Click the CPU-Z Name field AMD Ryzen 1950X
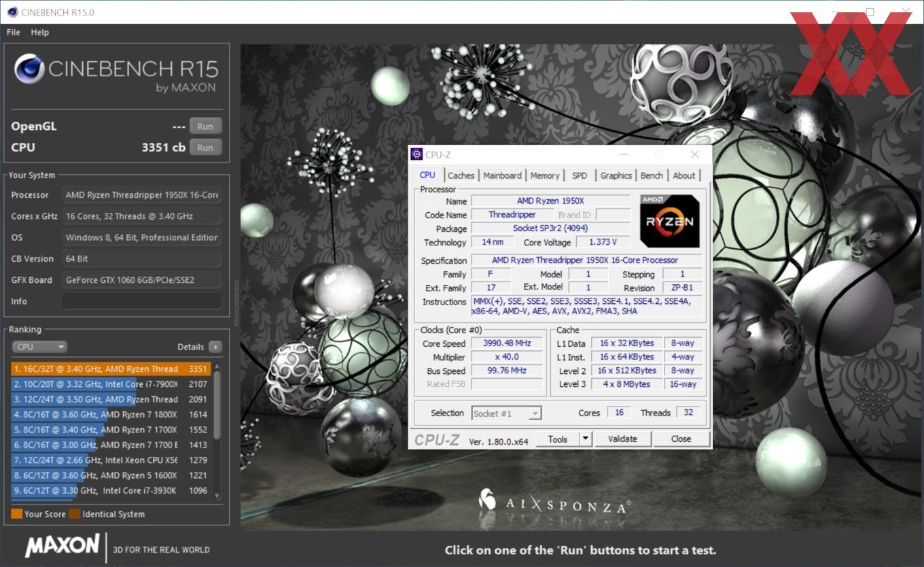The width and height of the screenshot is (924, 567). pos(550,201)
